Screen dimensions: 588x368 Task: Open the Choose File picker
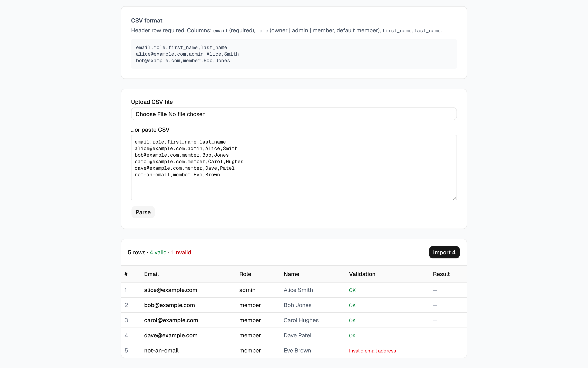[x=151, y=114]
